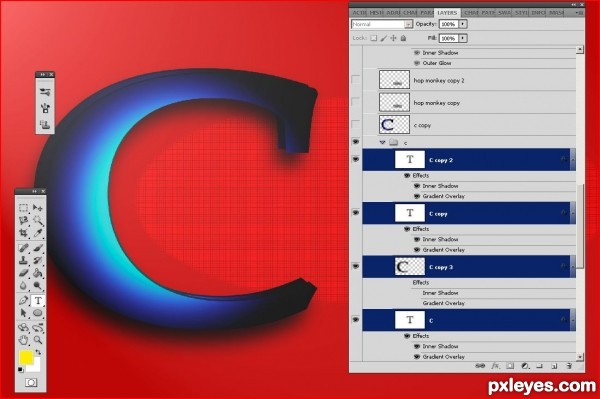The height and width of the screenshot is (399, 600).
Task: Show the ungrouped c copy layer
Action: [x=356, y=124]
